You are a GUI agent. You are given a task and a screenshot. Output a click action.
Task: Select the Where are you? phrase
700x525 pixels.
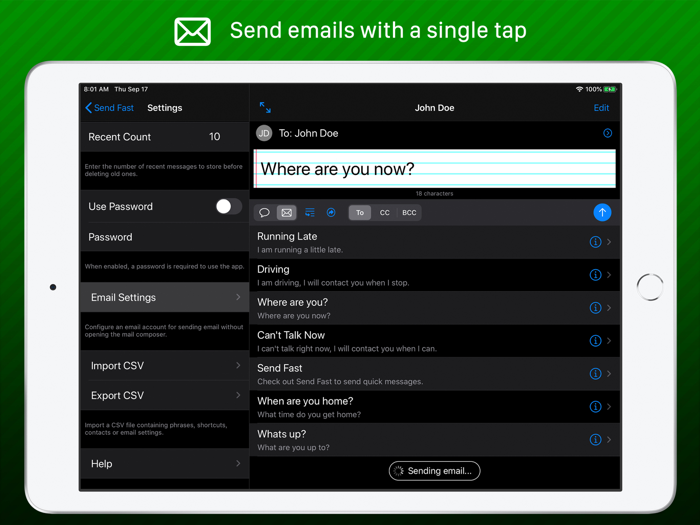pyautogui.click(x=434, y=308)
